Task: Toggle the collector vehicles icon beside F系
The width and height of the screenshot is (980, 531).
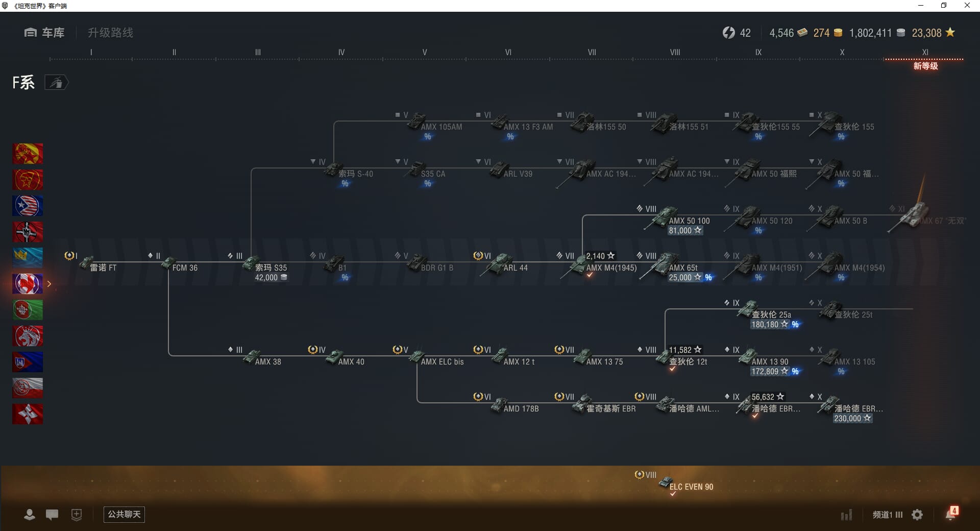Action: 56,83
